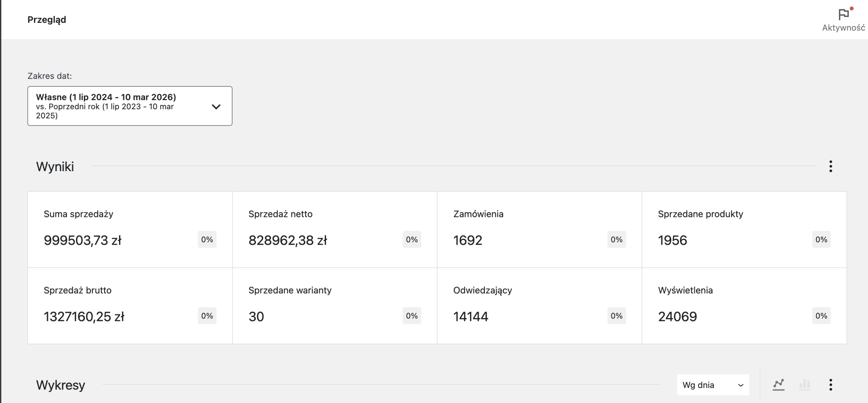The width and height of the screenshot is (868, 403).
Task: Select the bar chart view for Wykresy
Action: pyautogui.click(x=805, y=384)
